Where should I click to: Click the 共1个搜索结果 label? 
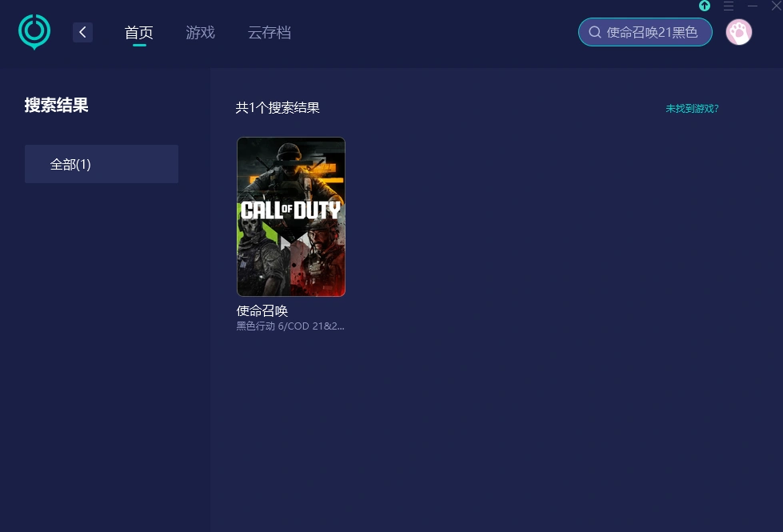[x=278, y=108]
